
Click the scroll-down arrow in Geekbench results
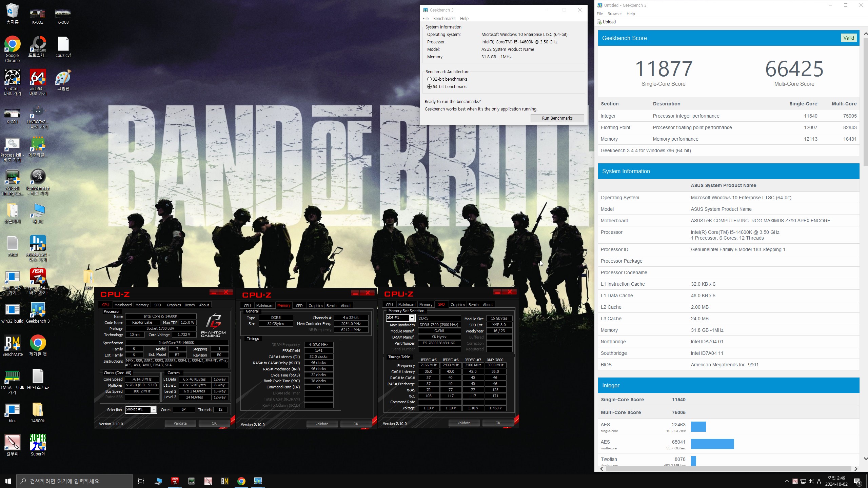click(865, 459)
